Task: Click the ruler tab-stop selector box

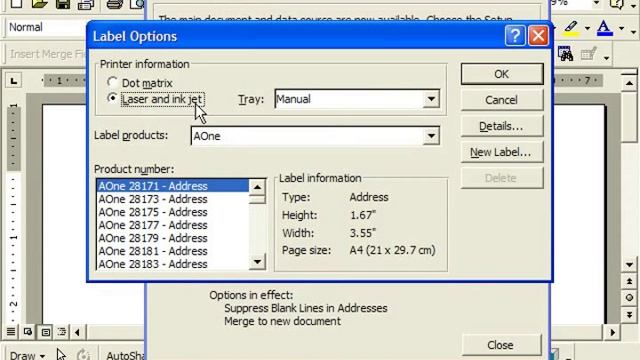Action: [x=14, y=81]
